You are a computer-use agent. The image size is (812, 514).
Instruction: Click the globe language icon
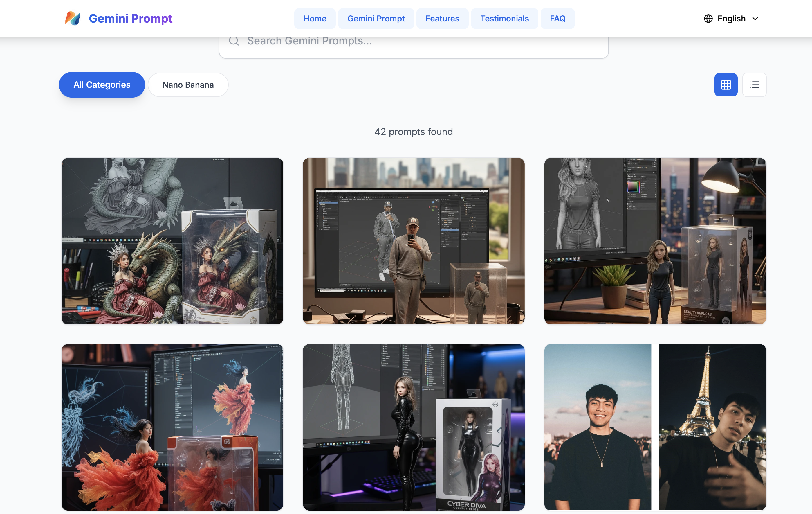[x=708, y=19]
